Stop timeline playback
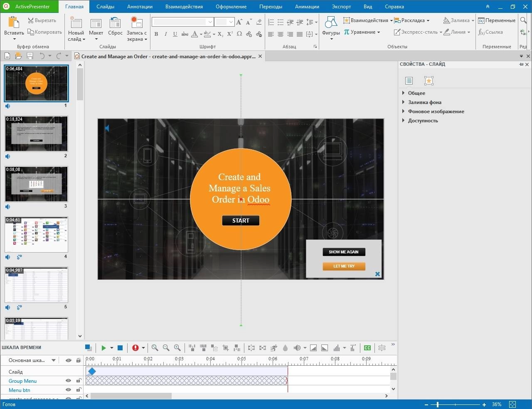The width and height of the screenshot is (532, 409). point(120,348)
